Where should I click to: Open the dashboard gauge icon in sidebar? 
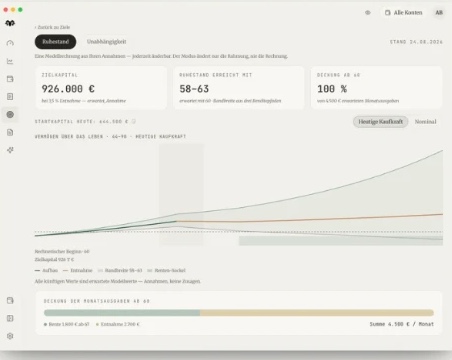coord(10,43)
